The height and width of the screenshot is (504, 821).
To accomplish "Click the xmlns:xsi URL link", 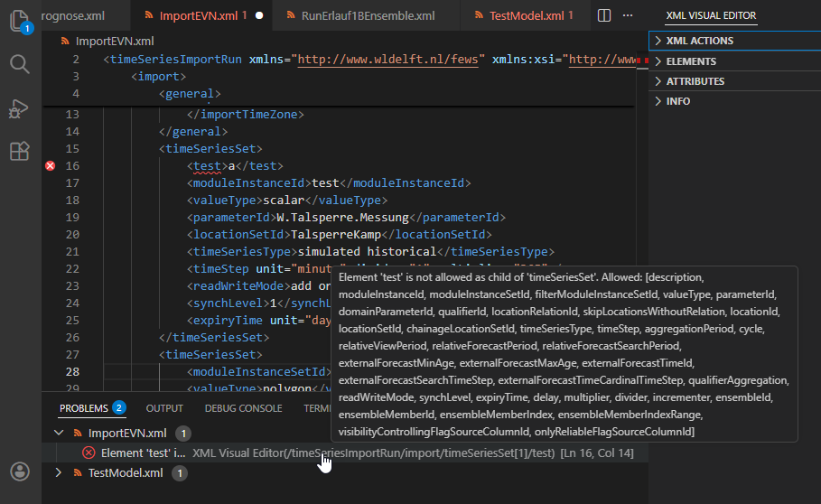I will pos(602,59).
